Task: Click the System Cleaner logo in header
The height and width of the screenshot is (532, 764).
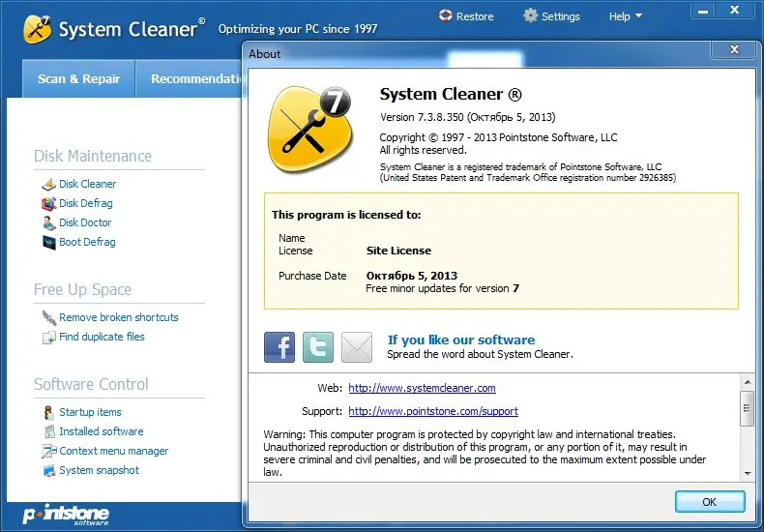Action: (37, 29)
